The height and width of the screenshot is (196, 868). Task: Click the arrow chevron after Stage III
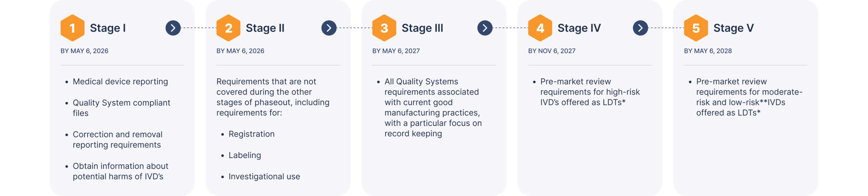tap(485, 28)
